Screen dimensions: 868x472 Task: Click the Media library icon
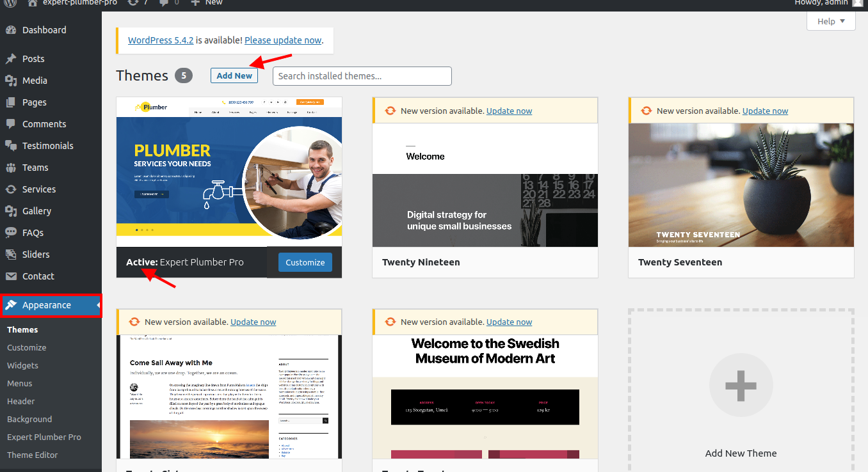[x=11, y=81]
